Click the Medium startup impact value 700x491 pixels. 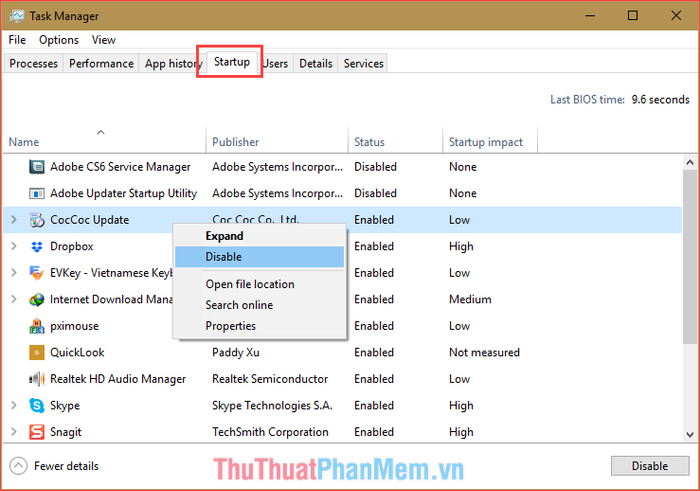point(470,300)
